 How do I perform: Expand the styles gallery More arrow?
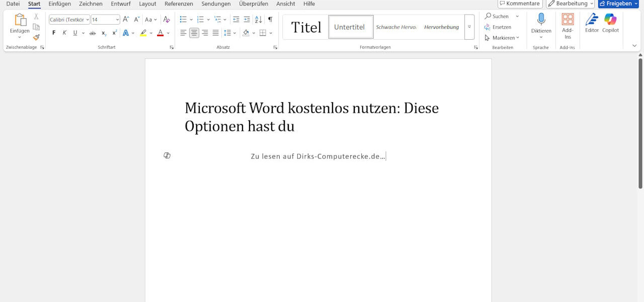[x=469, y=27]
